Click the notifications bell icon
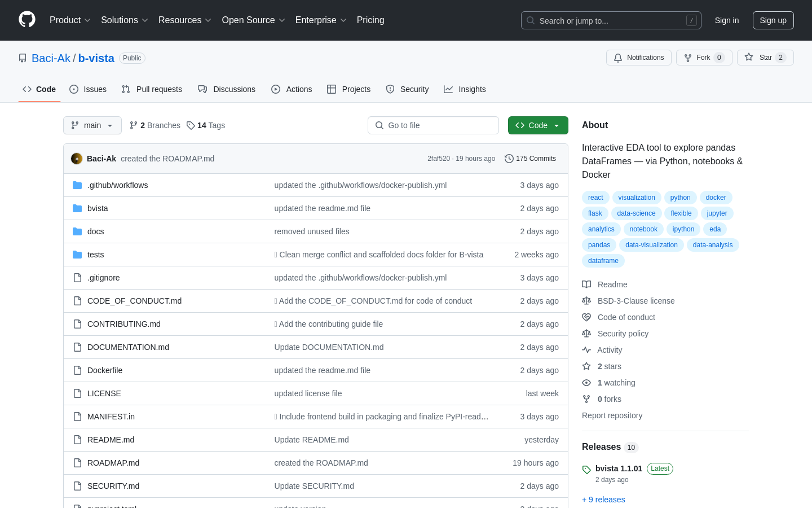Viewport: 812px width, 508px height. click(x=618, y=58)
